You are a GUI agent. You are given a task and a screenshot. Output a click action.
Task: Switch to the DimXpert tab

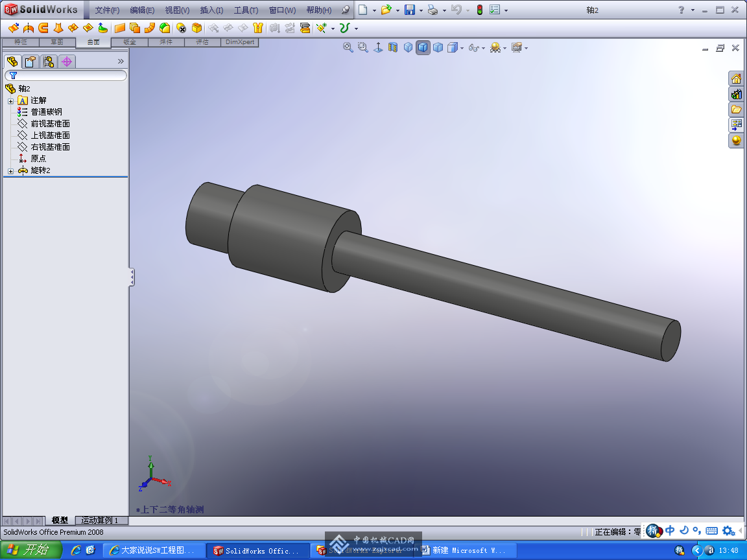coord(240,42)
